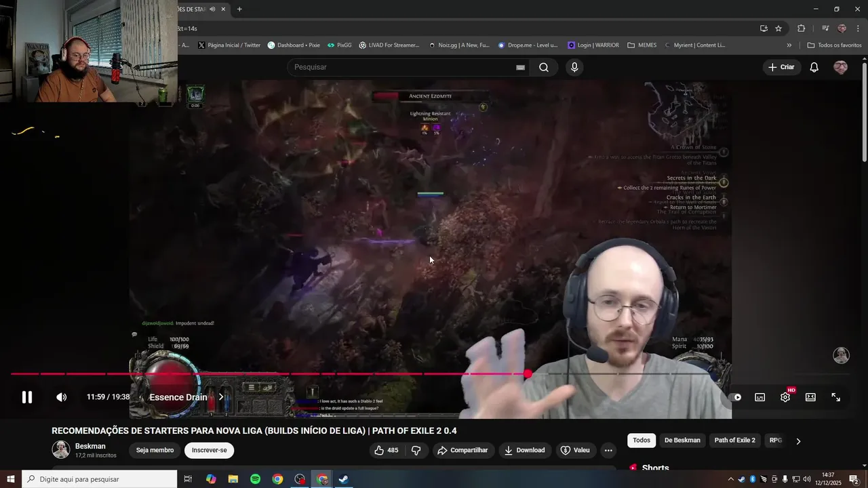Select the Todos filter chip
The height and width of the screenshot is (488, 868).
point(642,441)
